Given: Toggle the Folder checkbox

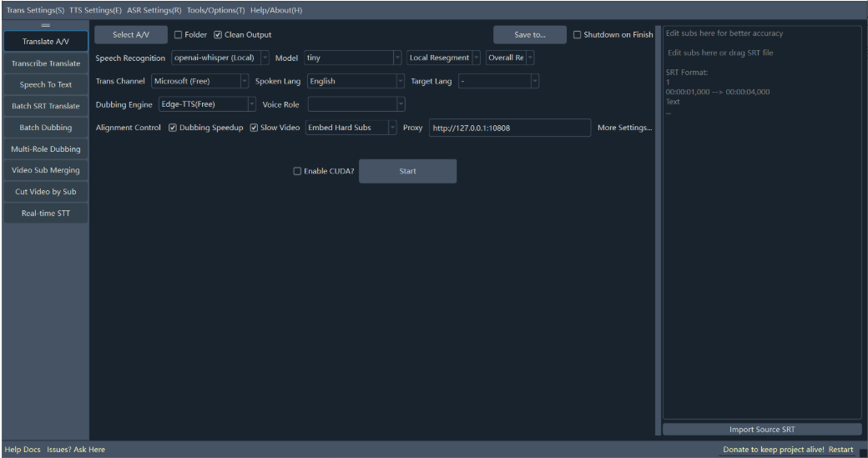Looking at the screenshot, I should [x=179, y=35].
